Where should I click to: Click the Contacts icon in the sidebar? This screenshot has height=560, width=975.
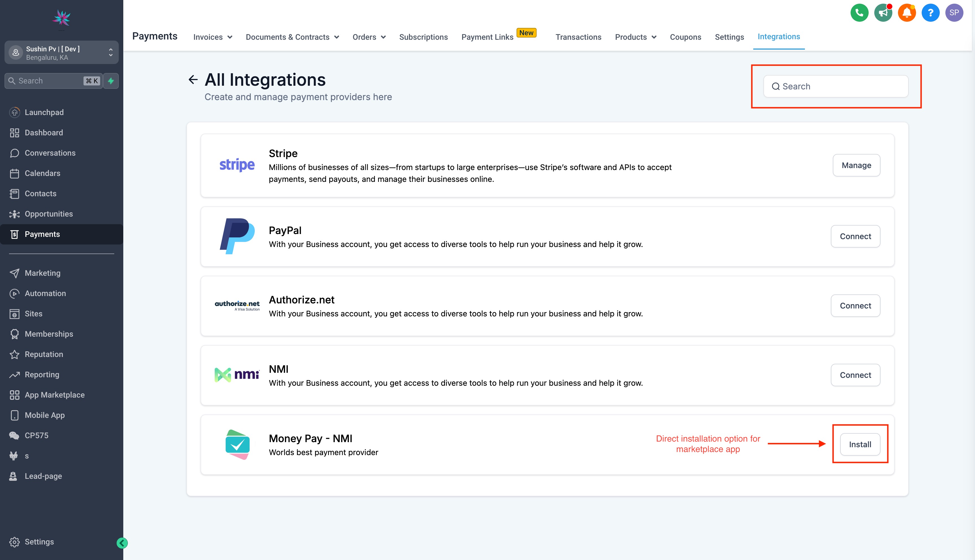click(14, 194)
